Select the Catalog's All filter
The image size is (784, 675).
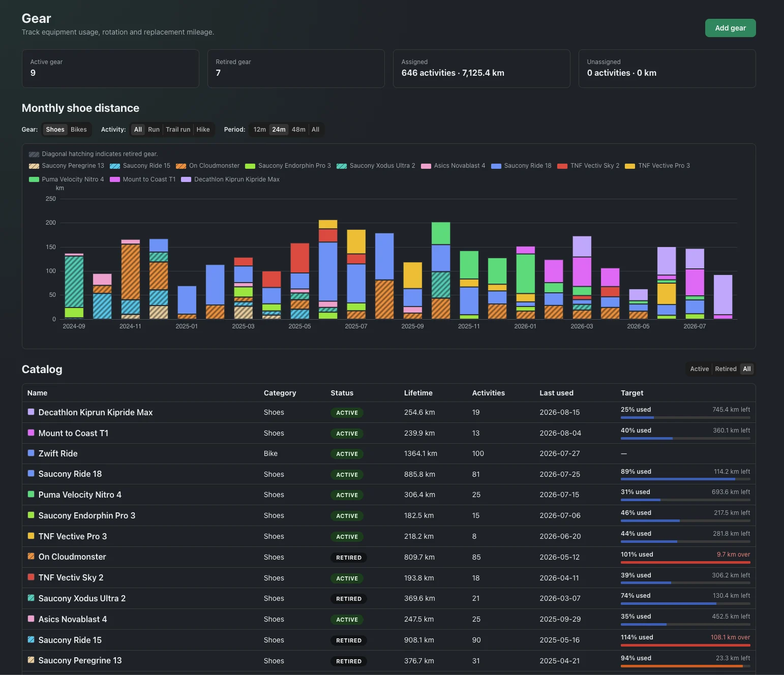tap(746, 369)
